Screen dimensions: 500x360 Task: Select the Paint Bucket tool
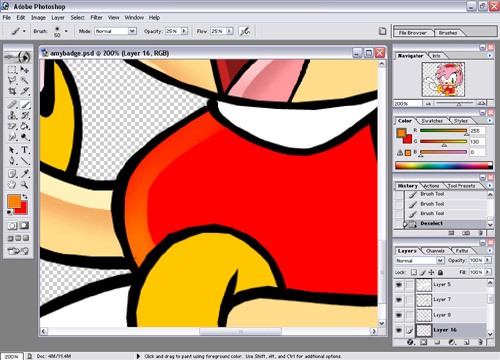click(25, 126)
